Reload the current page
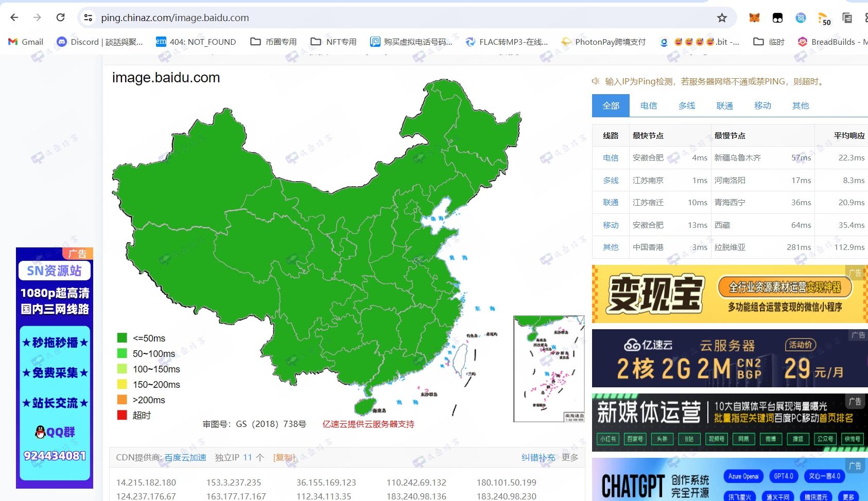868x501 pixels. pos(60,17)
